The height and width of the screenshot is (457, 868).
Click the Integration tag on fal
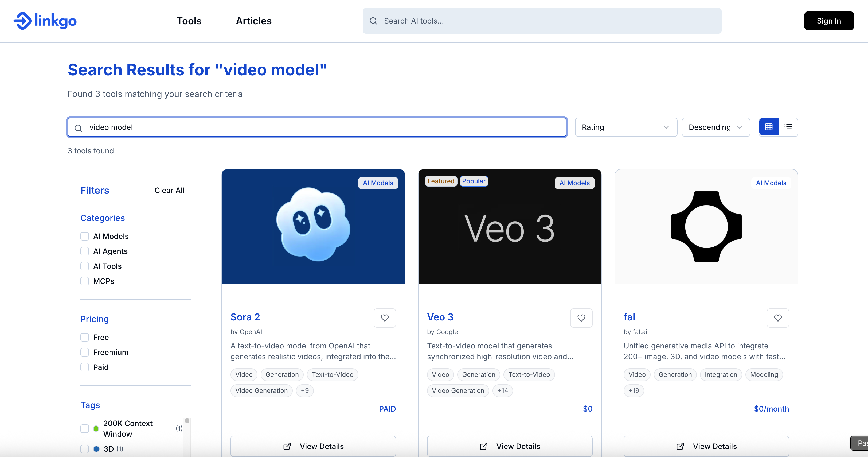click(721, 374)
